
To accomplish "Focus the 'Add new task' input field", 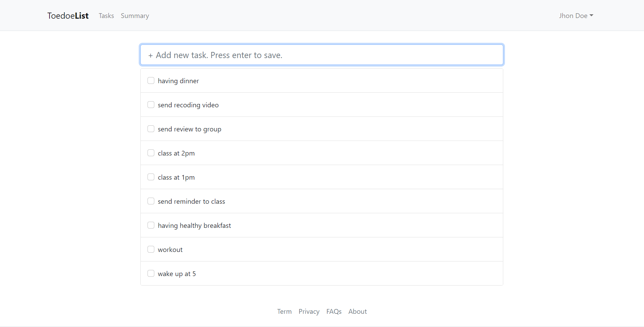I will pos(321,55).
